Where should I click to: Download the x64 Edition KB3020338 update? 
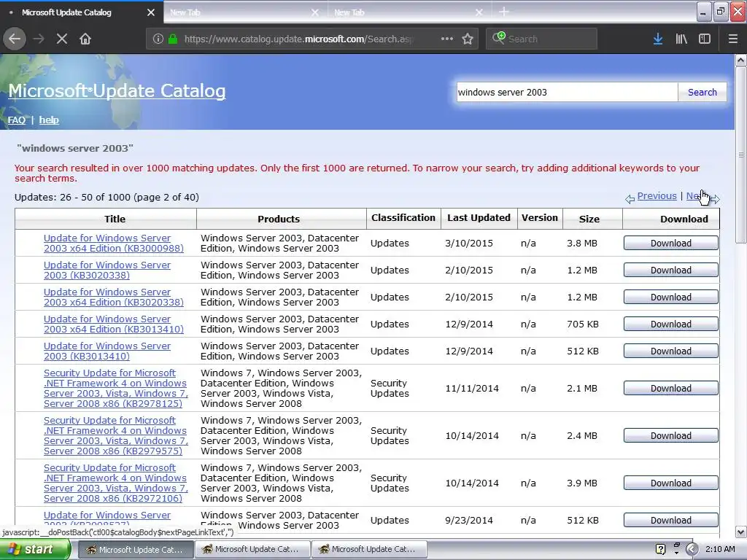pos(671,297)
